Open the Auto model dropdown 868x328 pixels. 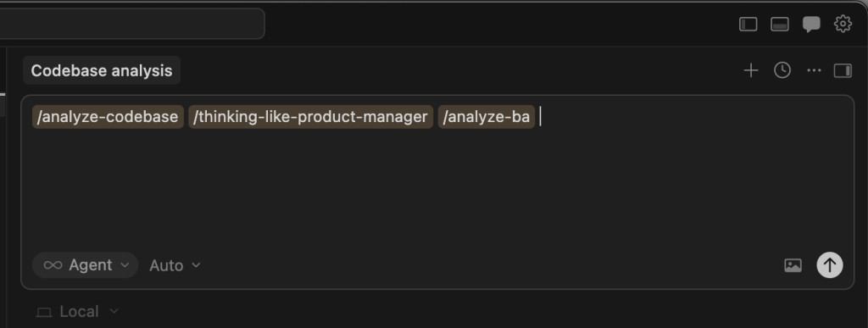click(175, 265)
